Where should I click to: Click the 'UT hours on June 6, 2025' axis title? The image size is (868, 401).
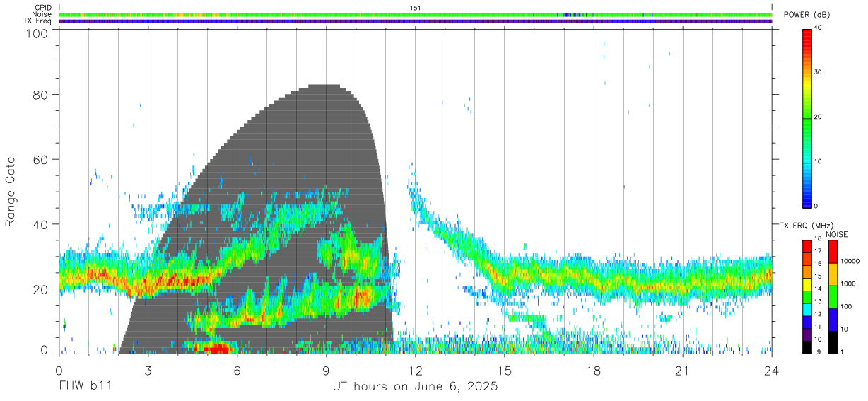tap(416, 387)
